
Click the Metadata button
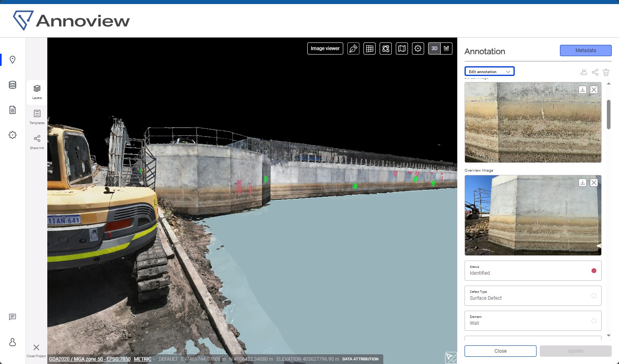point(585,50)
